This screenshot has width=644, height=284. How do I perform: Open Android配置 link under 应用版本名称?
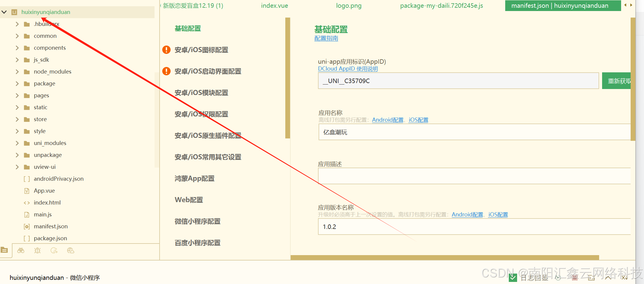467,215
